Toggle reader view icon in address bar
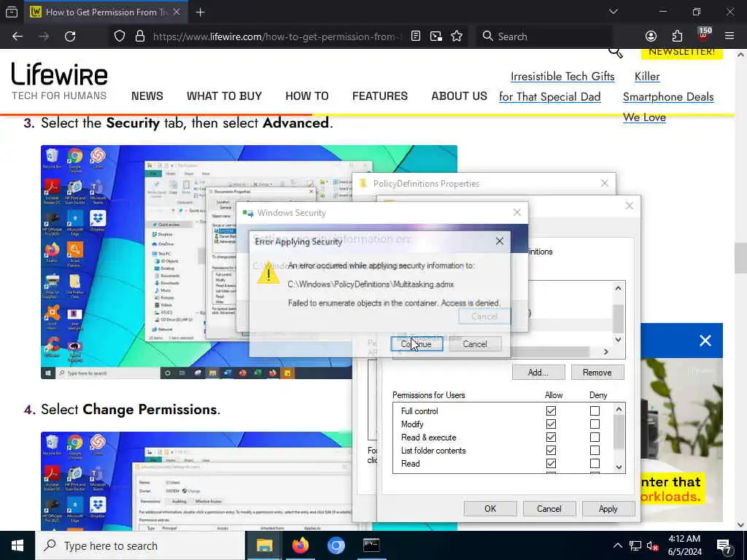Screen dimensions: 747x560 coord(415,36)
